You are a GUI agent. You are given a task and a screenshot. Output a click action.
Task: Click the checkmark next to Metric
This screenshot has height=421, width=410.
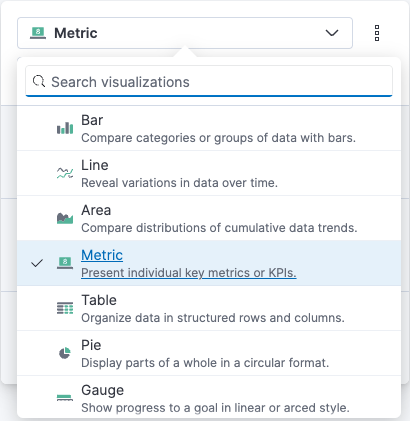tap(37, 263)
